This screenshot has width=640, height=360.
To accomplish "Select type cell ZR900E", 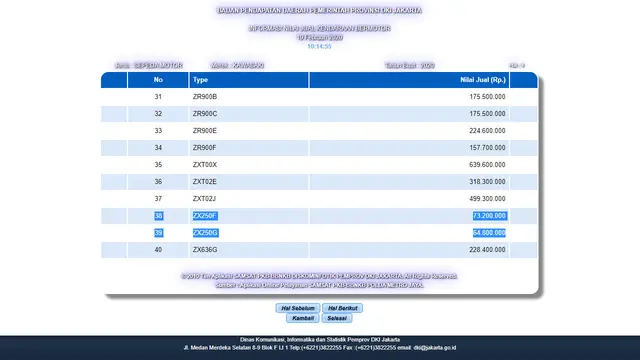I will click(205, 131).
